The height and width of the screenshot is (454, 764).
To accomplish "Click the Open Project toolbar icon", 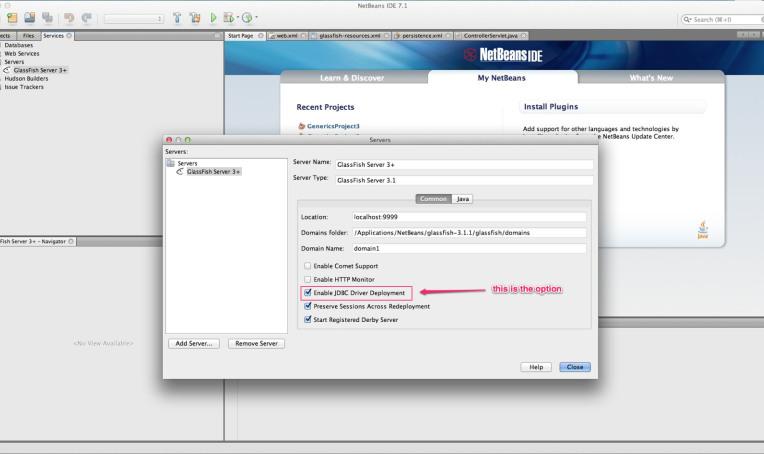I will 30,18.
